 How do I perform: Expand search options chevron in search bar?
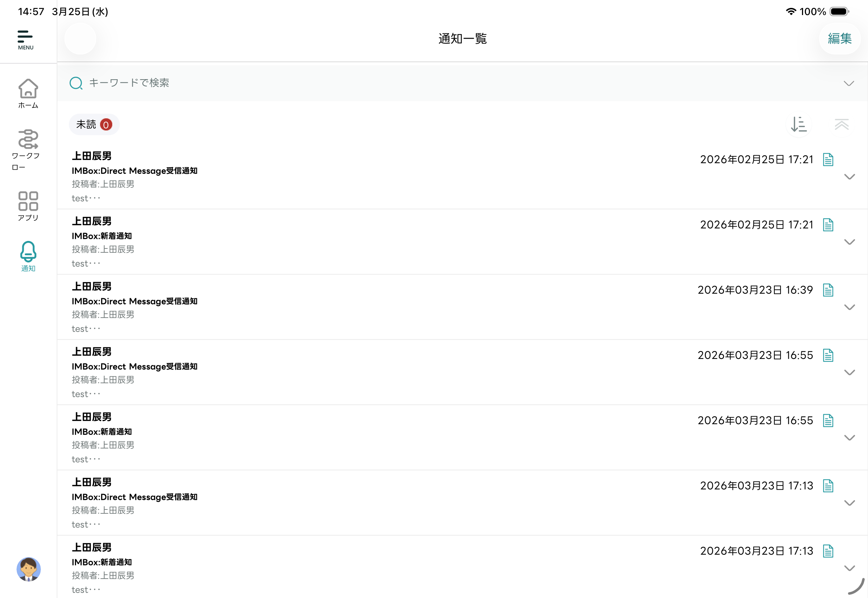pos(849,83)
